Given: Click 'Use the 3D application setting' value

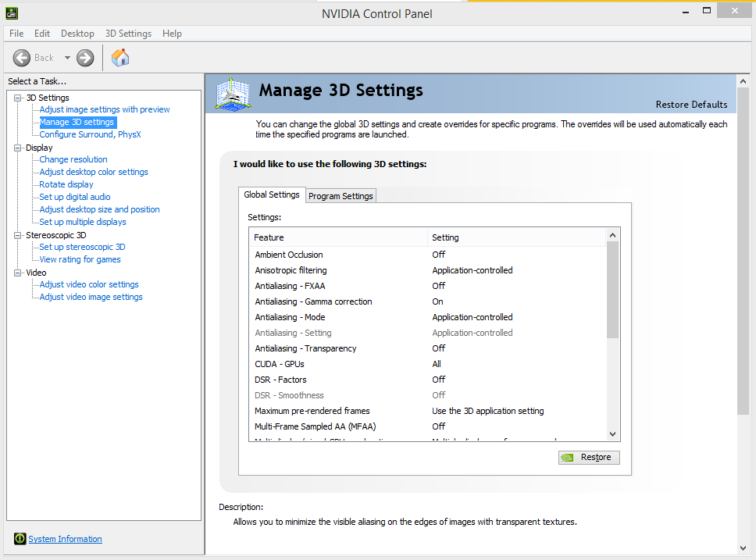Looking at the screenshot, I should (488, 411).
